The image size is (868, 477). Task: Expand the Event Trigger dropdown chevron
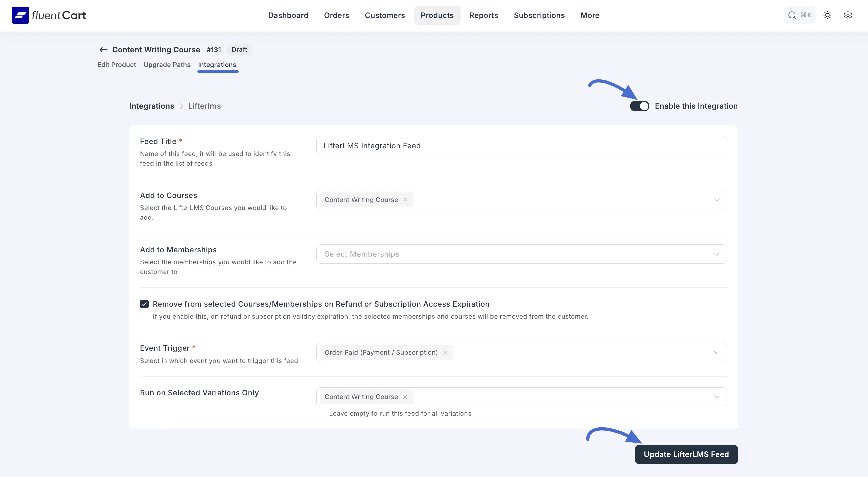716,352
